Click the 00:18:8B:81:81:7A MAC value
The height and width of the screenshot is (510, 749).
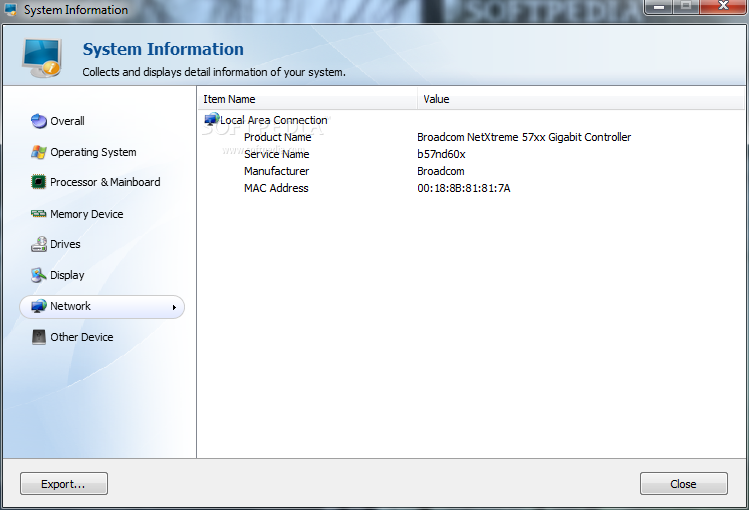(x=464, y=188)
